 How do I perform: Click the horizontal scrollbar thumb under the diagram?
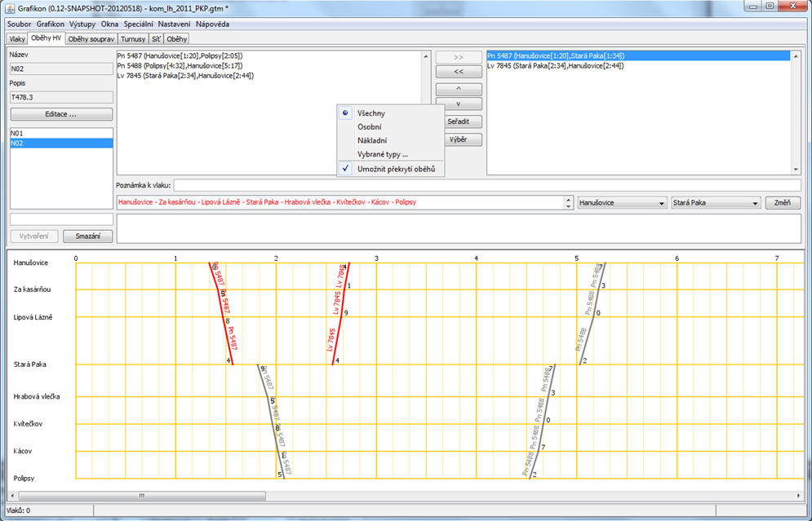pos(141,497)
